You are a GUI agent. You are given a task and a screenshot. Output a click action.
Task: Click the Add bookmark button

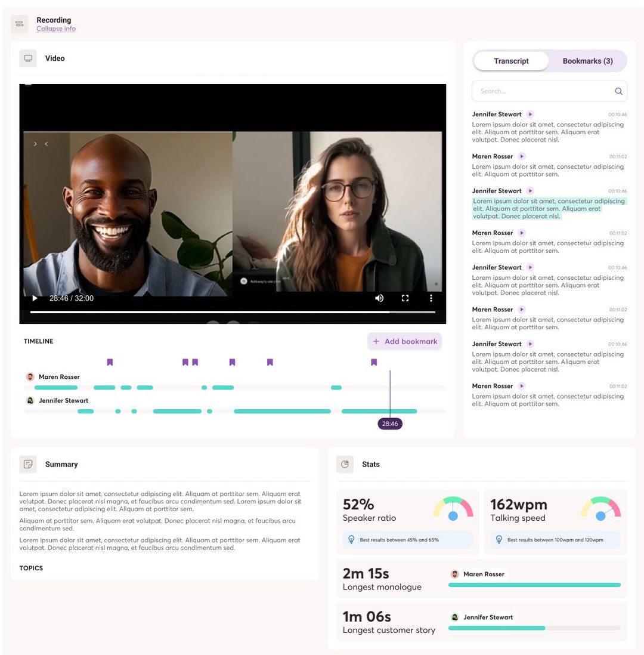[404, 341]
